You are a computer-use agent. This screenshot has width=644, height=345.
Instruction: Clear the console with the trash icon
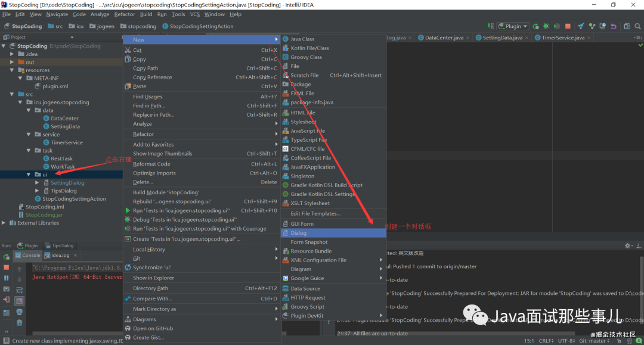(19, 323)
